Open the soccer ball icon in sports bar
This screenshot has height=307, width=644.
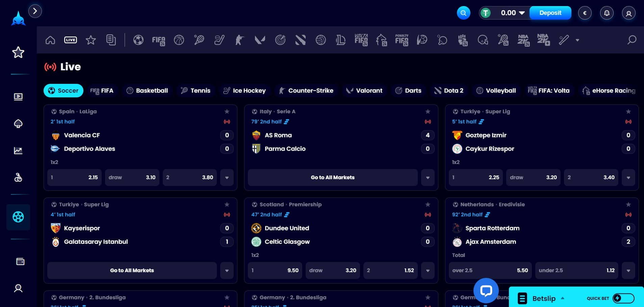[x=138, y=40]
